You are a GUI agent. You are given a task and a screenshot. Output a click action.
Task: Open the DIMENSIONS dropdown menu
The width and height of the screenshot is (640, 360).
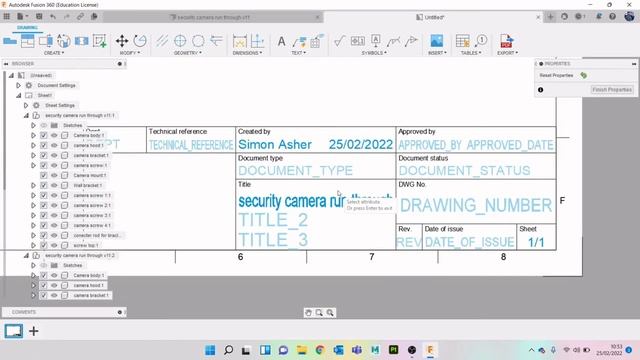247,53
